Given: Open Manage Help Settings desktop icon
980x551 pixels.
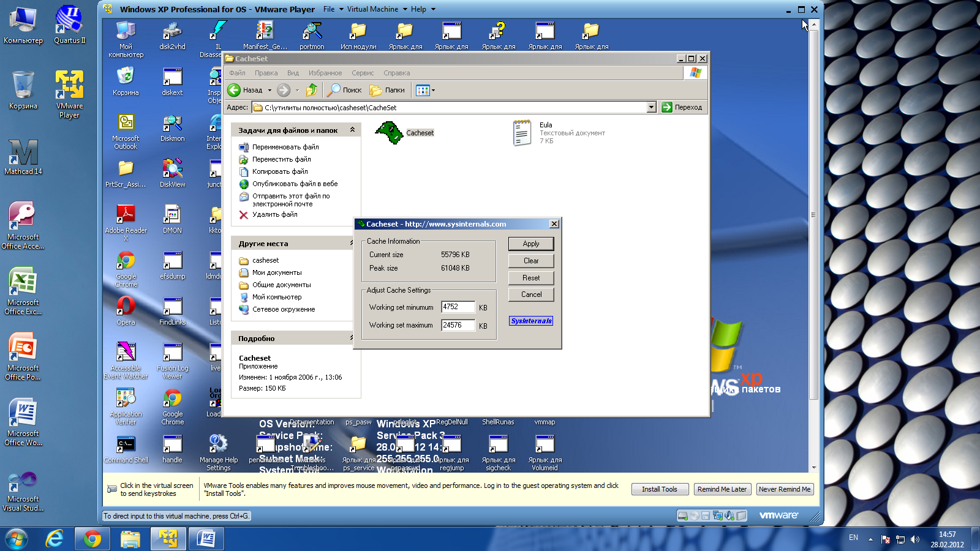Looking at the screenshot, I should pyautogui.click(x=219, y=452).
